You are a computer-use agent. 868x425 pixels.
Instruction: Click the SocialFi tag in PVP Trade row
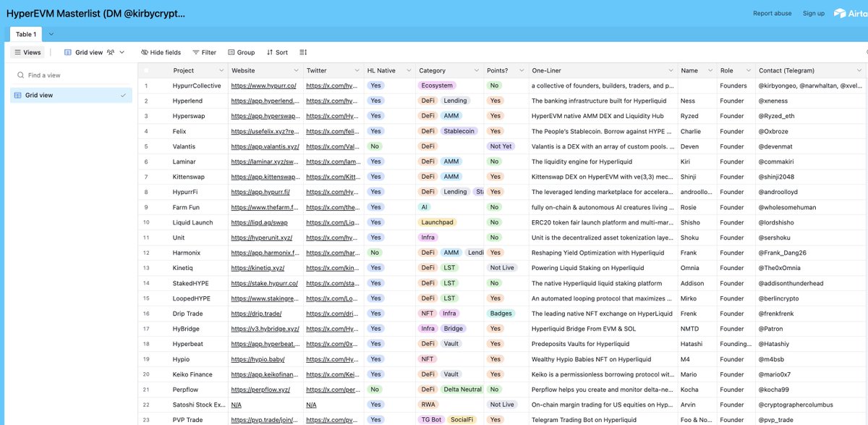click(461, 420)
